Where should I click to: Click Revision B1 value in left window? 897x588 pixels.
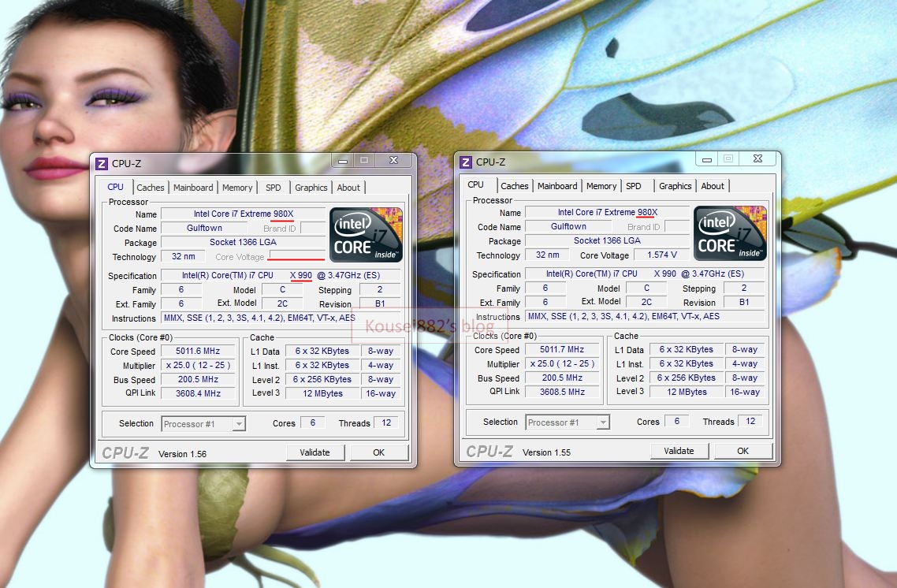point(380,303)
